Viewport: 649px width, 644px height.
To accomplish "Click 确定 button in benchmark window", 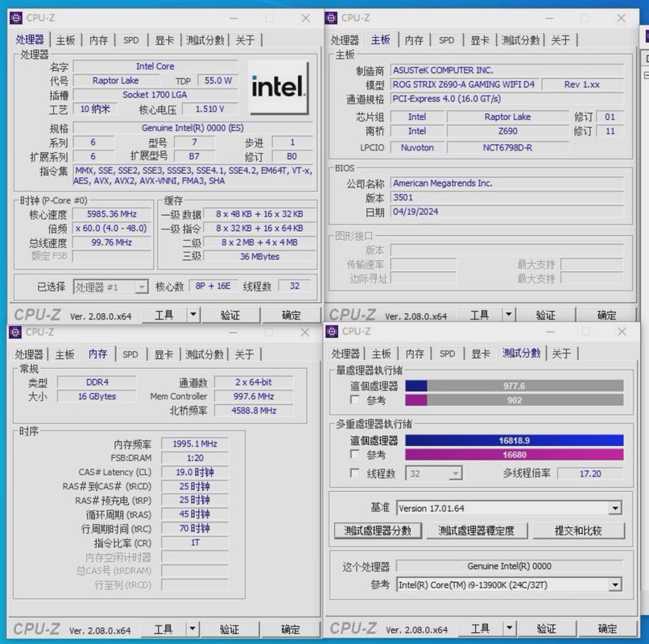I will click(607, 629).
